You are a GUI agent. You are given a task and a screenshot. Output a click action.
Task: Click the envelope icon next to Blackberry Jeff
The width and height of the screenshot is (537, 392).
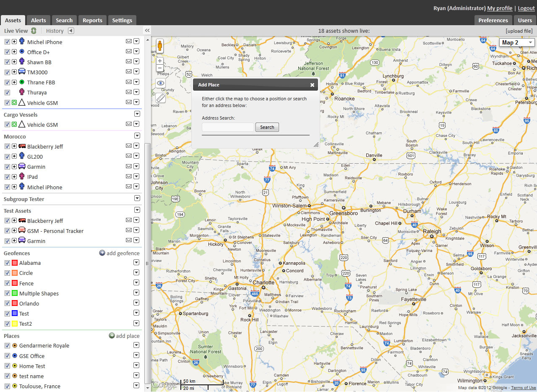point(129,146)
